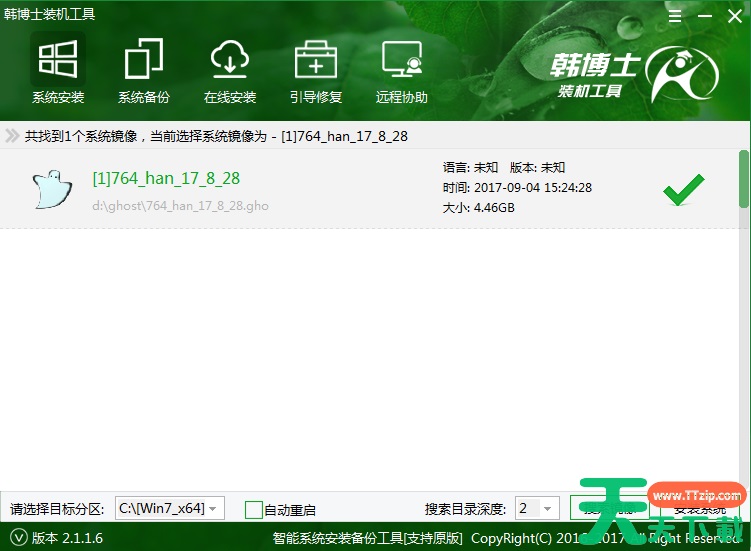Image resolution: width=751 pixels, height=551 pixels.
Task: Click the 韩博士 logo emblem
Action: click(x=681, y=76)
